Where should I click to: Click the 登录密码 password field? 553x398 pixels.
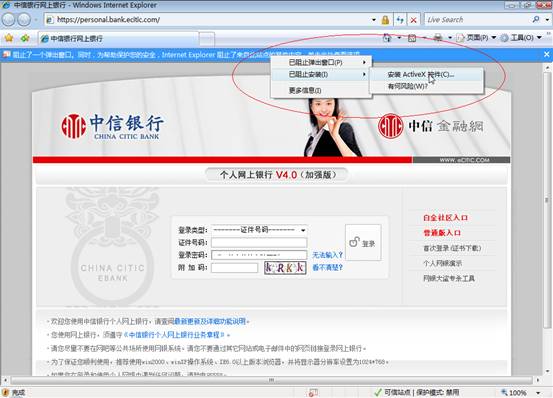pyautogui.click(x=259, y=255)
